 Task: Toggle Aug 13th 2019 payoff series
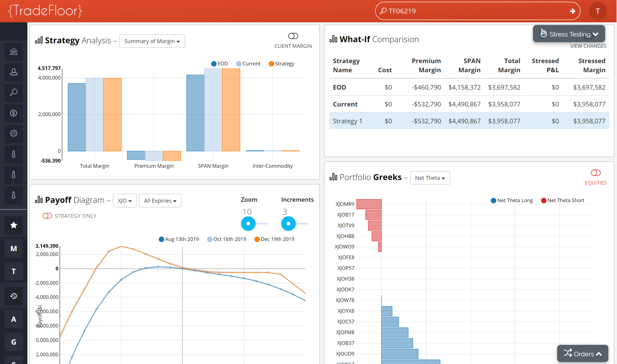[x=179, y=239]
